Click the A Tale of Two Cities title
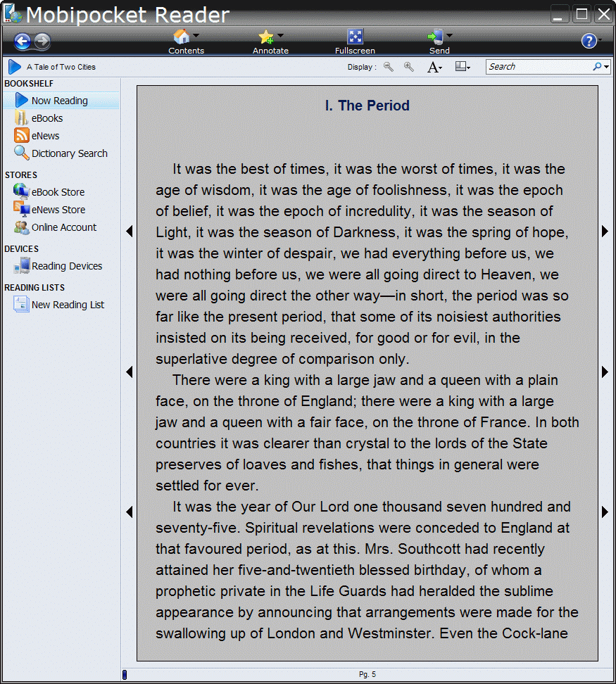 [61, 67]
